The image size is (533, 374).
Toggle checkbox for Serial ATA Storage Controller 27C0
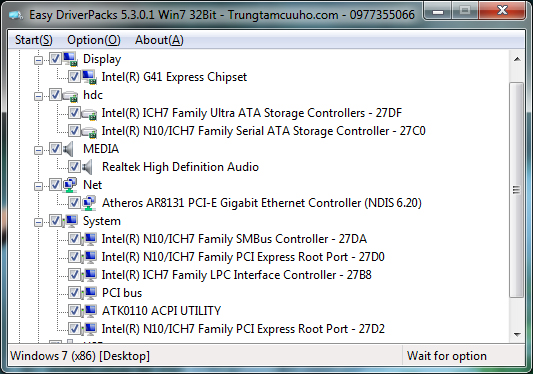(x=74, y=131)
